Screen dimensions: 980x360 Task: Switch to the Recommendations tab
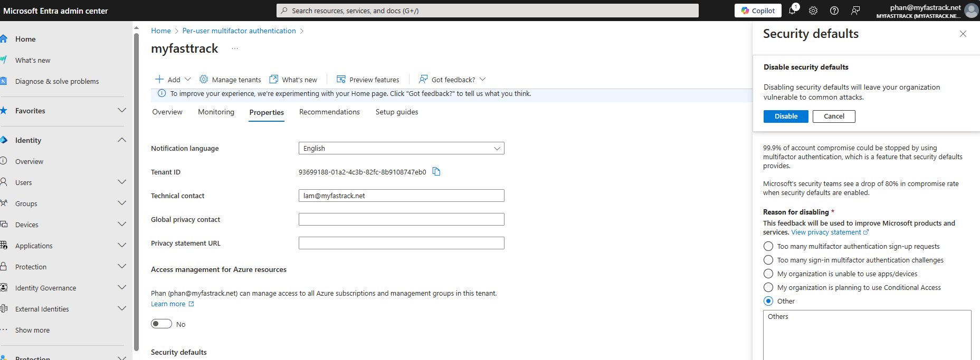pos(329,112)
